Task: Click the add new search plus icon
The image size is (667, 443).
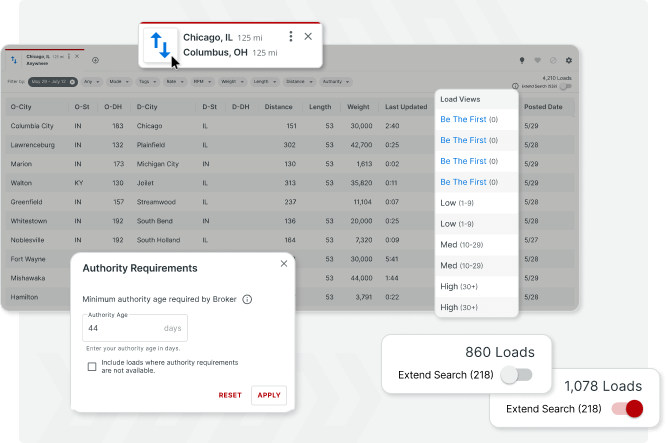Action: pyautogui.click(x=95, y=60)
